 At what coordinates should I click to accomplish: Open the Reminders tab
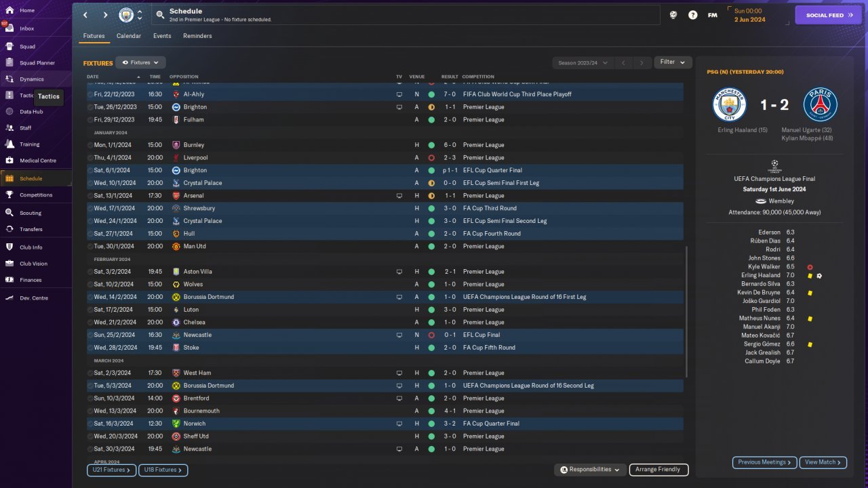197,36
